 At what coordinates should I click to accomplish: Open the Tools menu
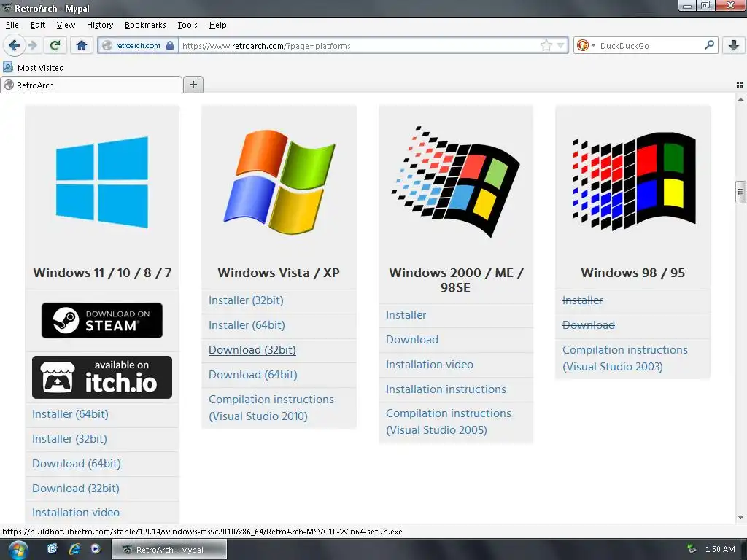(187, 25)
